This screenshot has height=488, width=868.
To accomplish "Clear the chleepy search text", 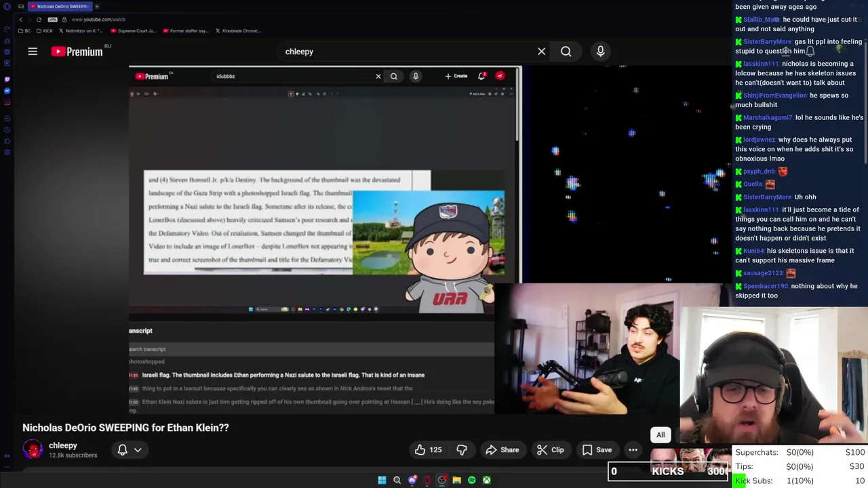I will tap(541, 52).
